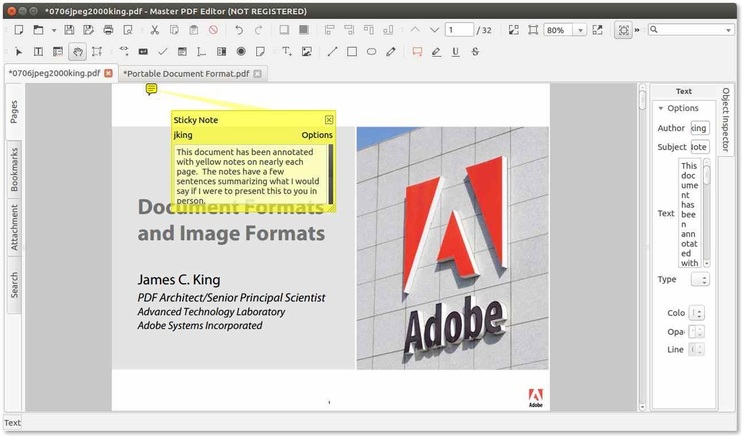The image size is (742, 436).
Task: Expand the recent files arrow beside Open
Action: (54, 30)
